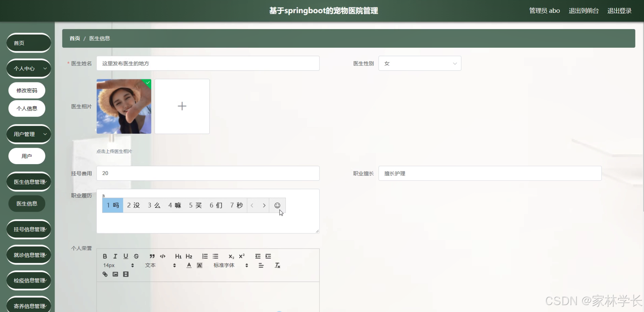This screenshot has height=312, width=644.
Task: Open the emoji panel of the IME
Action: 277,205
